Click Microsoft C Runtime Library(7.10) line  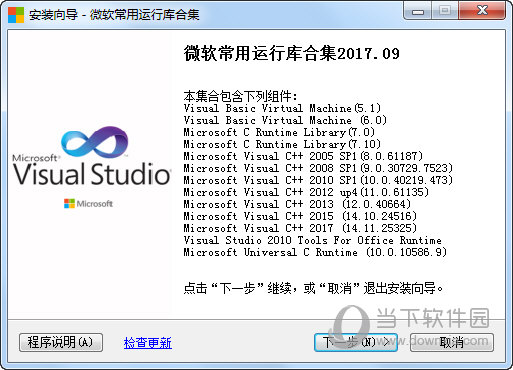click(282, 144)
